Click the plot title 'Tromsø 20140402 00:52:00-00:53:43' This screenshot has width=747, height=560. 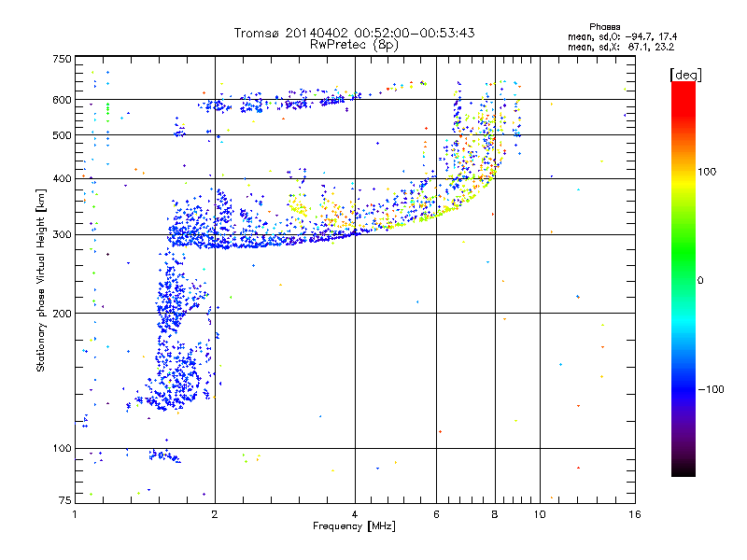(354, 33)
